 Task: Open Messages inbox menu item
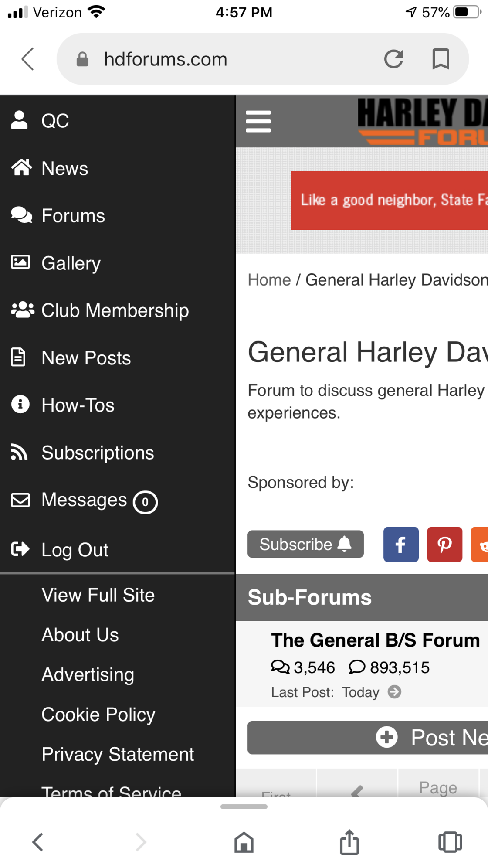coord(84,500)
